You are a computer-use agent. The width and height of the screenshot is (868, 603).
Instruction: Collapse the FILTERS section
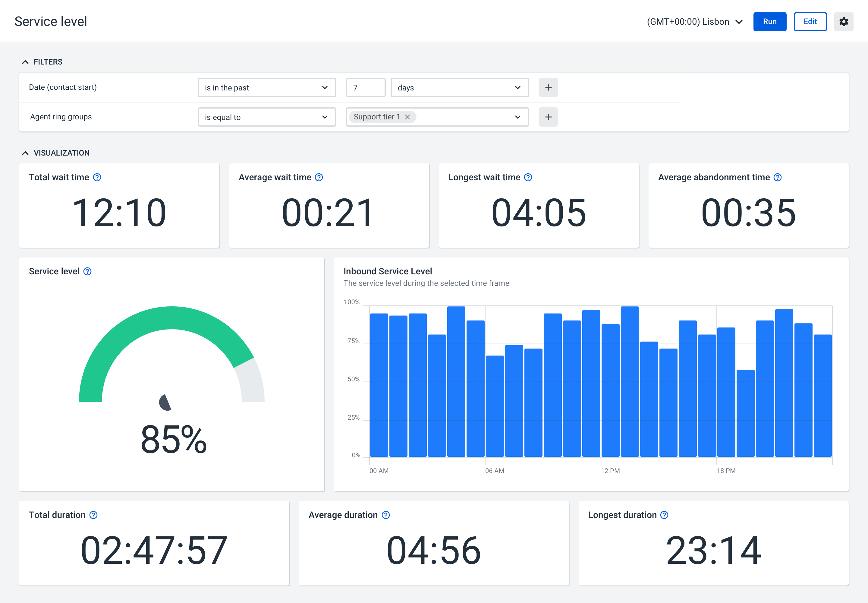[x=25, y=62]
